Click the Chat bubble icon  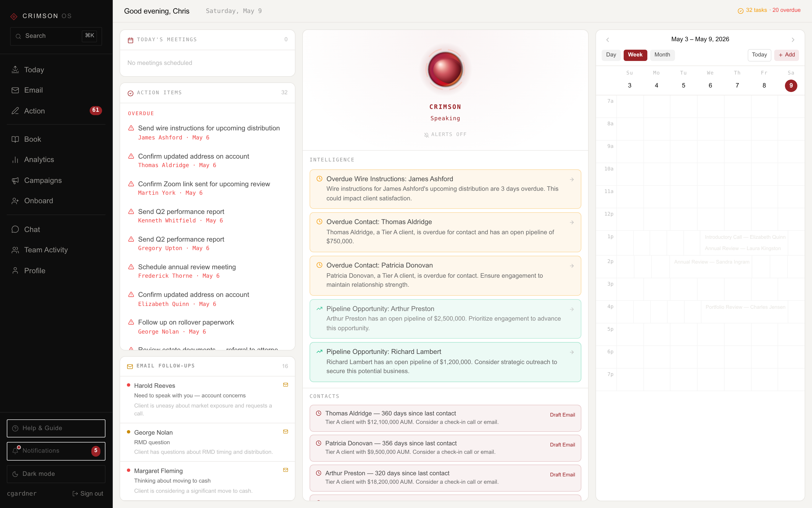pyautogui.click(x=15, y=229)
